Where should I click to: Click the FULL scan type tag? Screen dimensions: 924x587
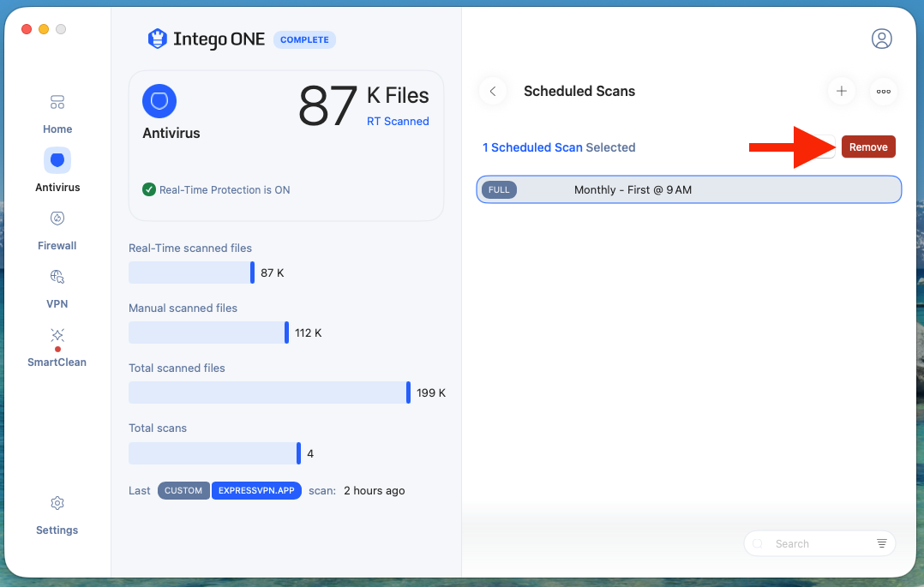(x=499, y=189)
